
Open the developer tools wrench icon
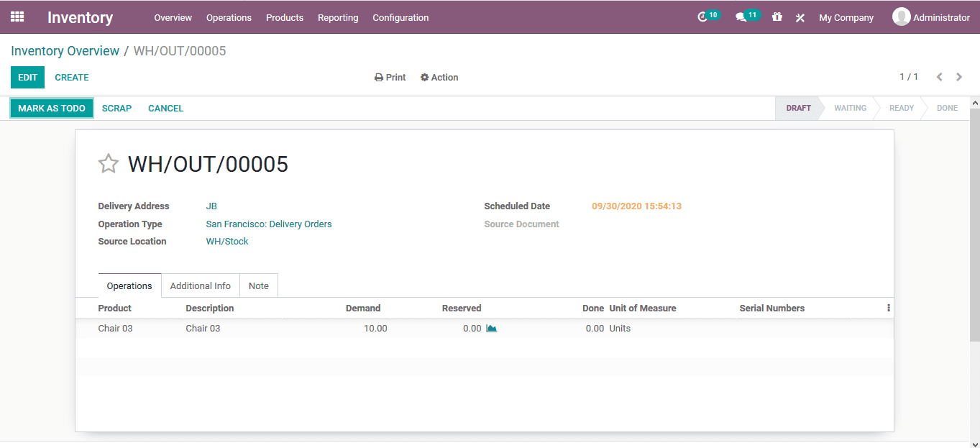point(800,18)
